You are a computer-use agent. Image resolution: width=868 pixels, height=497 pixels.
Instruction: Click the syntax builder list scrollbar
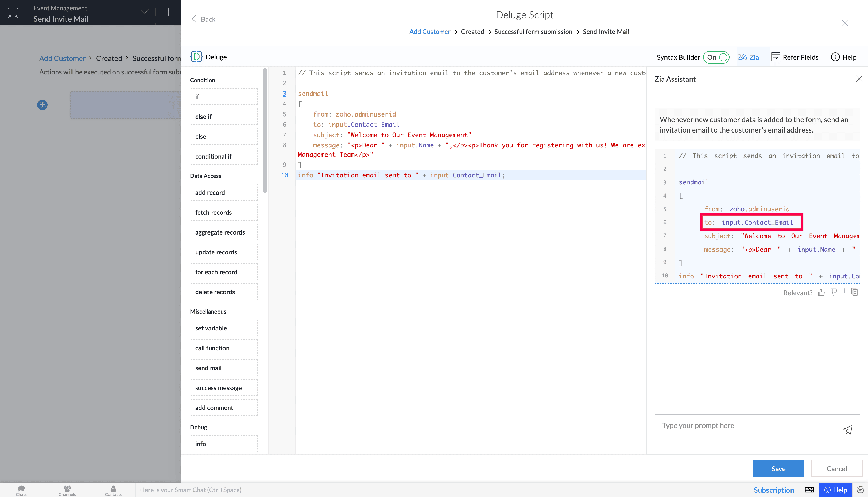[x=265, y=131]
